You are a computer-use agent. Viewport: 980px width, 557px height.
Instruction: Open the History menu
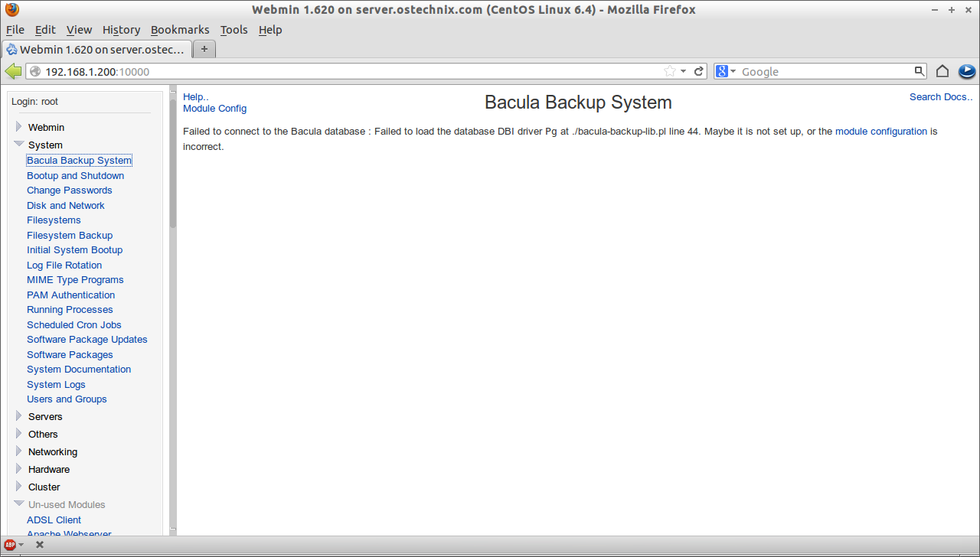pos(121,30)
